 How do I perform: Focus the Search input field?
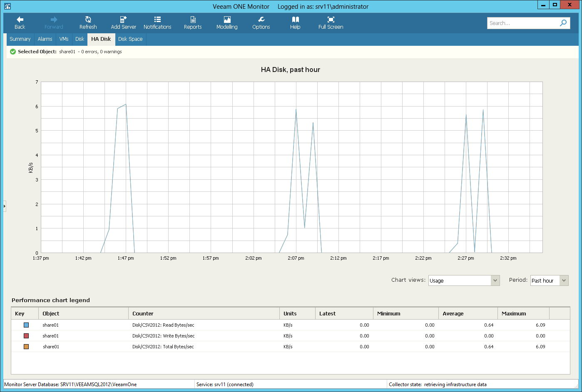coord(523,23)
